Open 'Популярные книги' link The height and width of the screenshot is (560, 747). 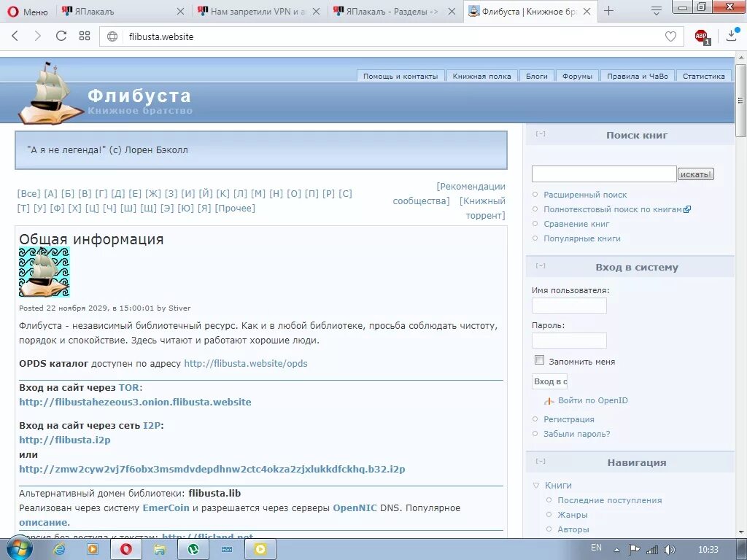click(582, 238)
